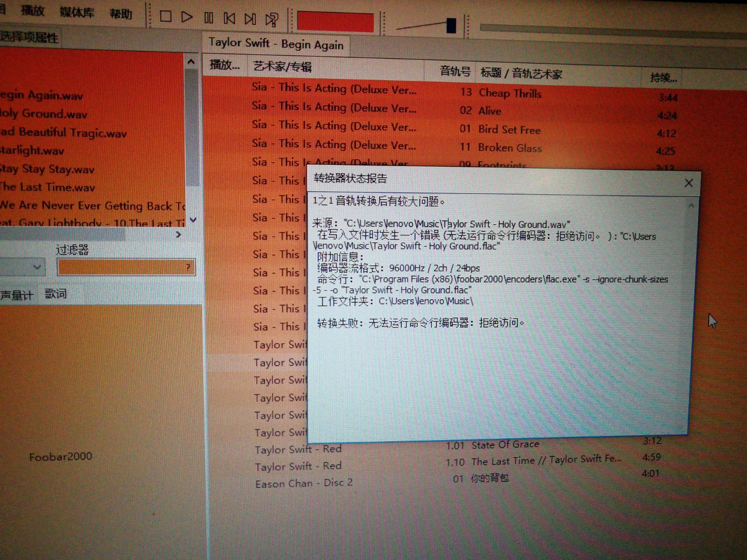Screen dimensions: 747x560
Task: Sort playlist by the 持续 column header
Action: click(663, 78)
